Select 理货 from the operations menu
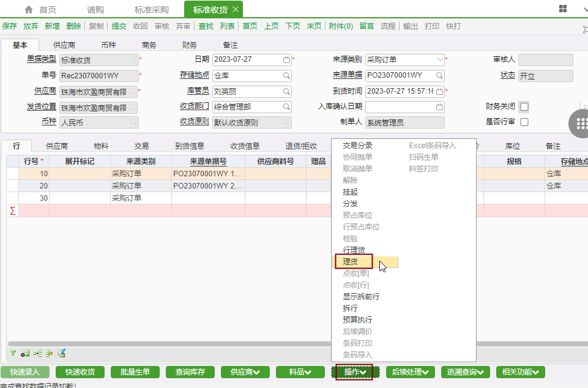Viewport: 588px width, 388px height. point(351,261)
